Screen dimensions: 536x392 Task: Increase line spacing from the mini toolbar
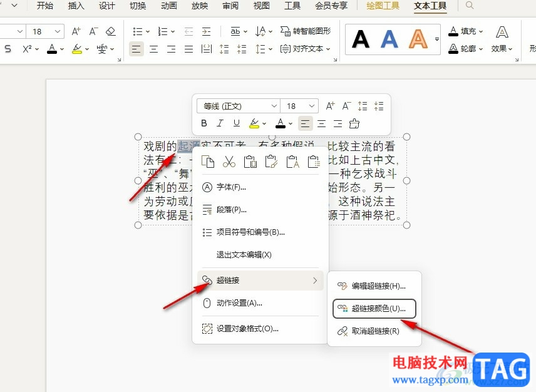pos(363,106)
